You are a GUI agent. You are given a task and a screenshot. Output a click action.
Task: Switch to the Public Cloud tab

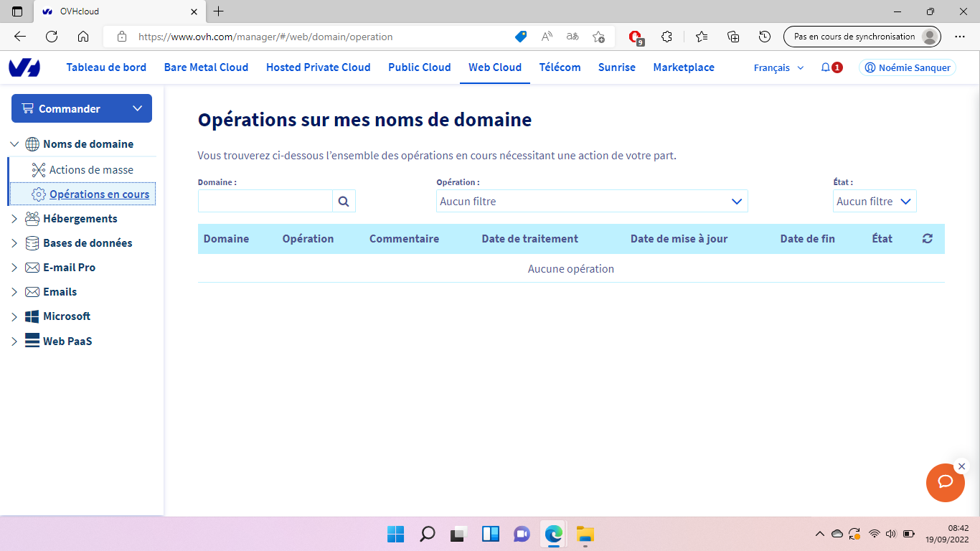(420, 67)
